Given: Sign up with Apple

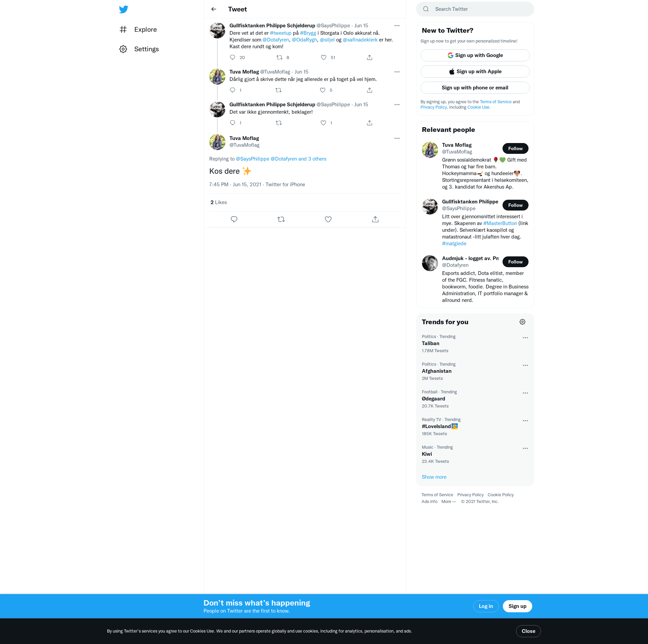Looking at the screenshot, I should click(475, 72).
